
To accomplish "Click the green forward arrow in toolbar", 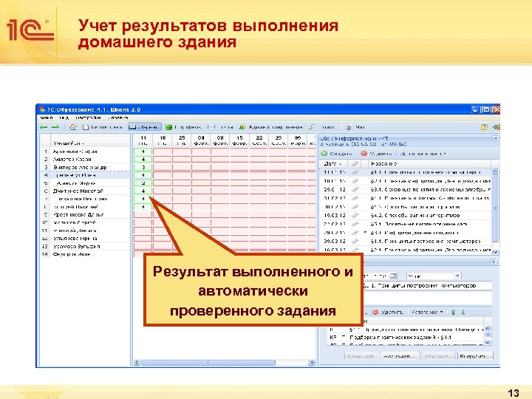I will 55,127.
